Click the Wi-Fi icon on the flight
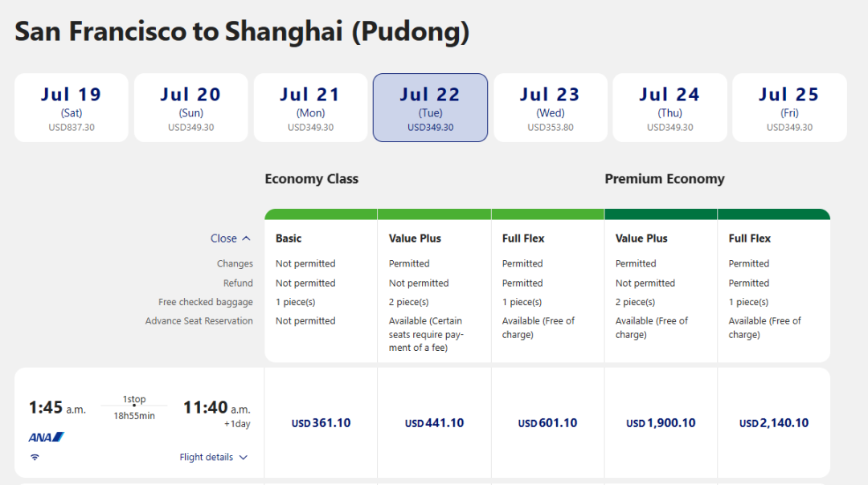 (x=35, y=457)
